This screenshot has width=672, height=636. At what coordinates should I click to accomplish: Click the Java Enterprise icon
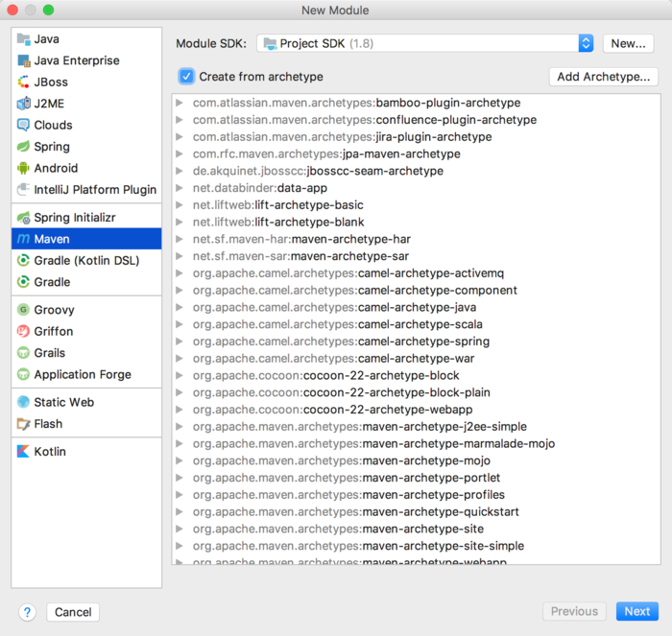[23, 60]
